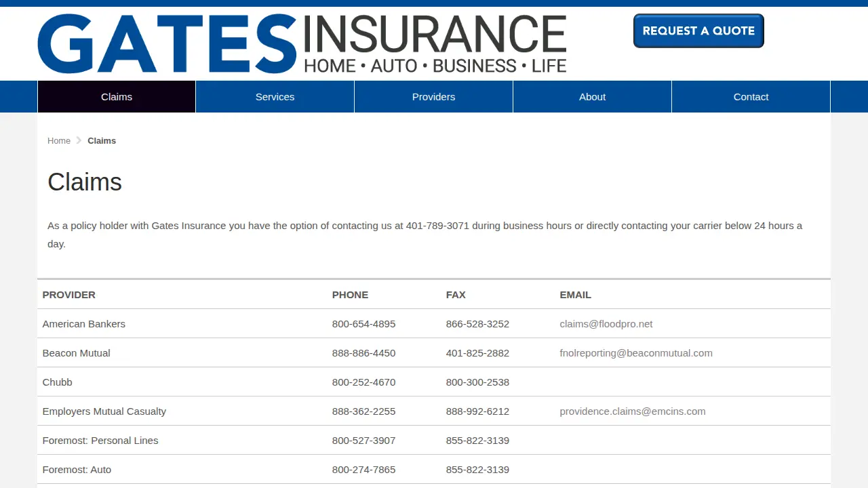Go to Home via breadcrumb link
Image resolution: width=868 pixels, height=488 pixels.
[x=59, y=141]
